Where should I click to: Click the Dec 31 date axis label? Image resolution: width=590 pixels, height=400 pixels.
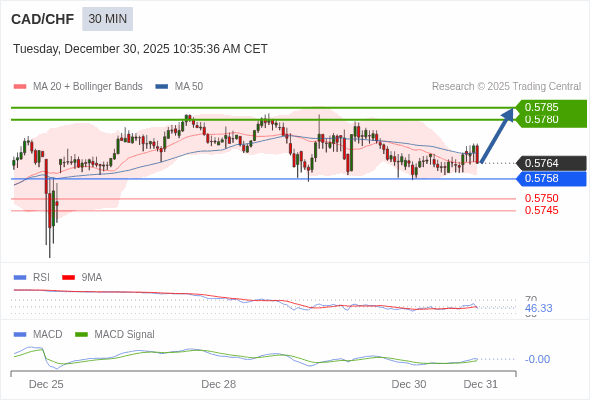481,384
